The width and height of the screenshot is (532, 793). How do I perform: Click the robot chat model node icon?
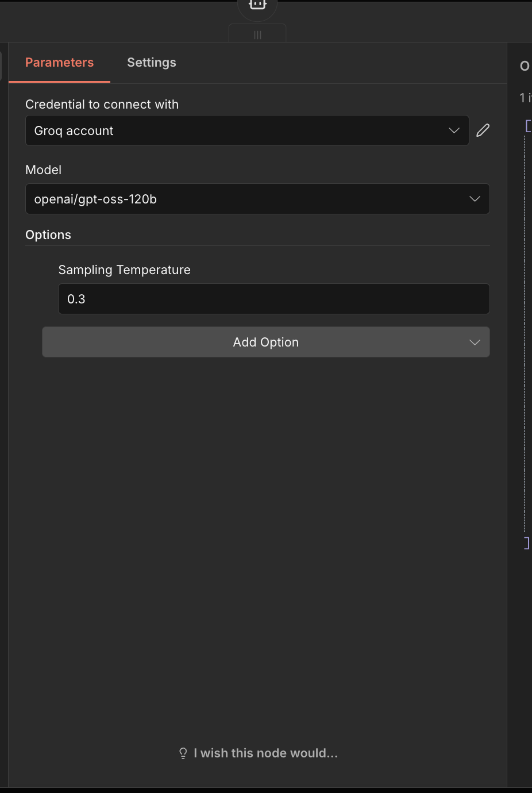pos(257,5)
